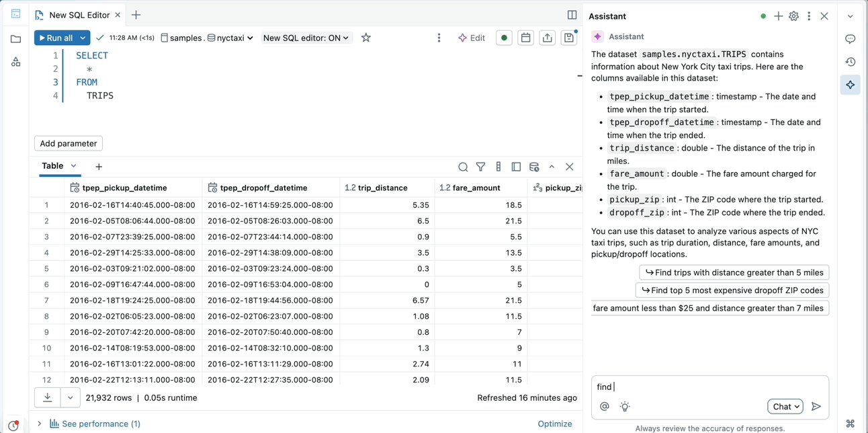This screenshot has width=868, height=433.
Task: Toggle the lightbulb icon in chat input
Action: (x=625, y=406)
